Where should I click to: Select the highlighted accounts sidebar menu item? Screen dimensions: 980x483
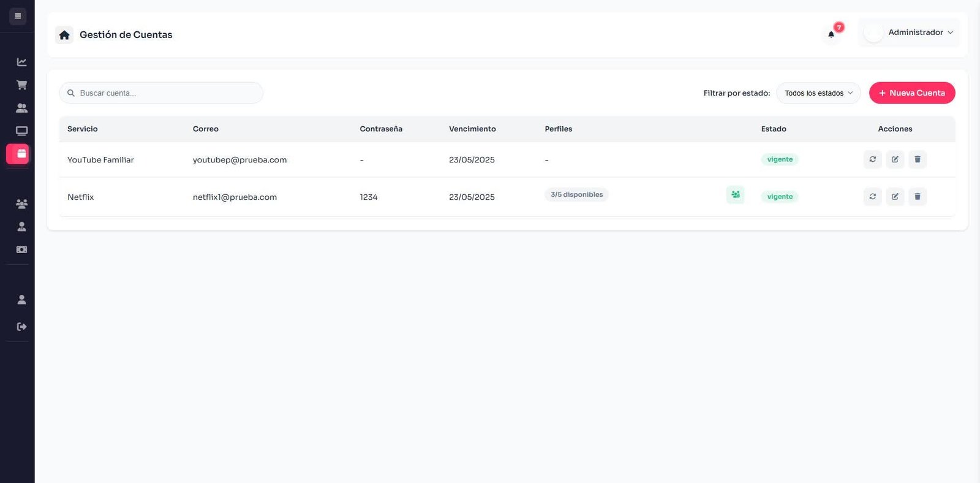[x=18, y=154]
